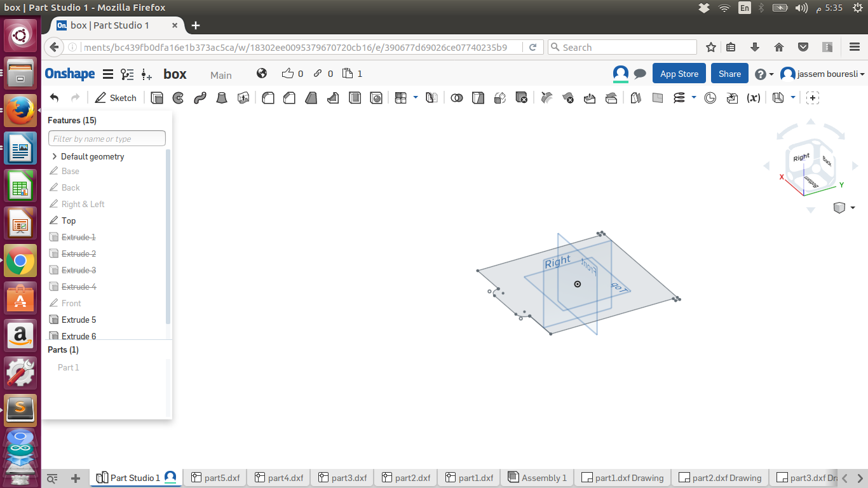Select the Helix tool
The width and height of the screenshot is (868, 488).
pyautogui.click(x=679, y=98)
